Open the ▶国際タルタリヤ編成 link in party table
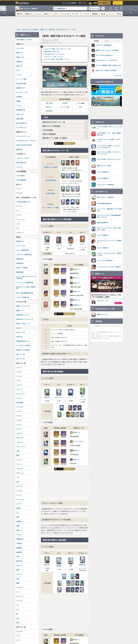This screenshot has width=138, height=644. pos(51,167)
